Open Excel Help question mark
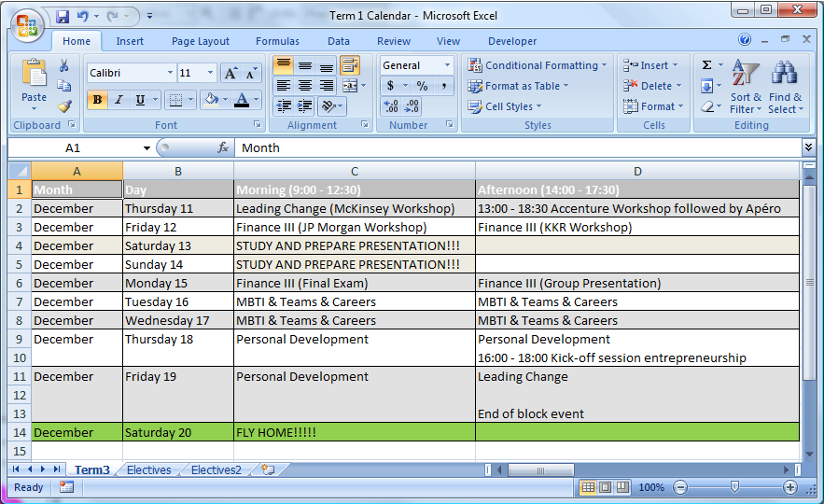 [744, 39]
